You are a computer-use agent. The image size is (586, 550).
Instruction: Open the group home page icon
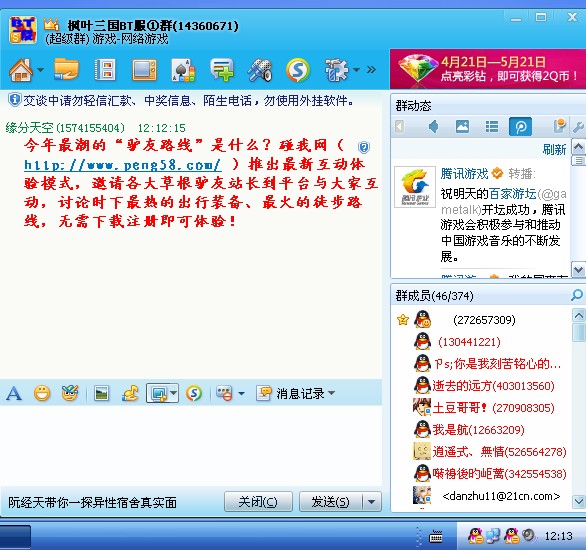(21, 70)
